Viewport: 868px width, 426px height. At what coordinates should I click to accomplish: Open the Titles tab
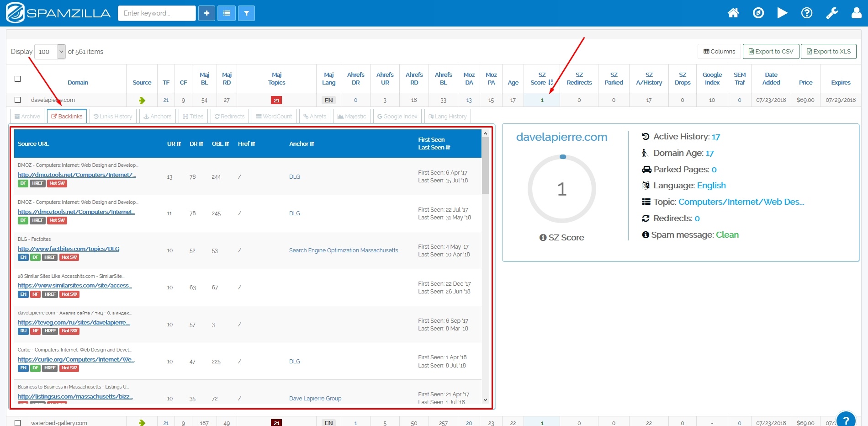tap(193, 117)
